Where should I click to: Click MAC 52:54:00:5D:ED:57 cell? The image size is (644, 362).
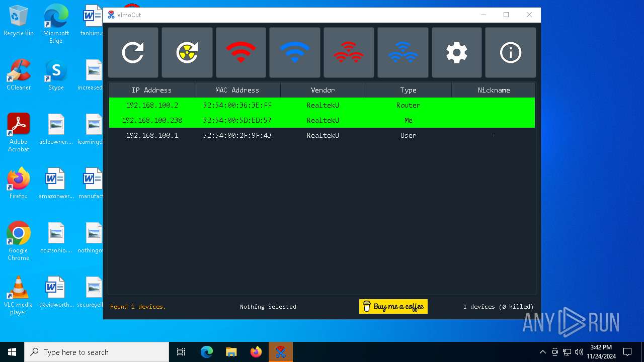(237, 120)
